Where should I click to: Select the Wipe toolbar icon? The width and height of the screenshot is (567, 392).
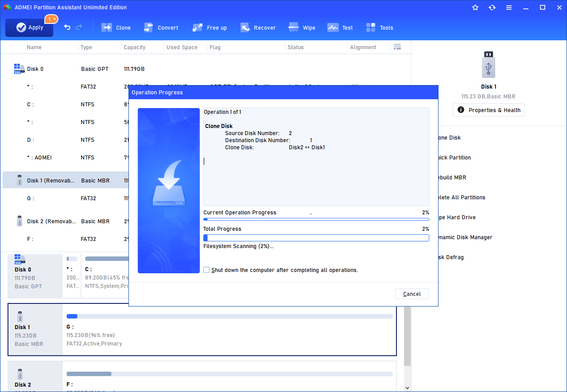[302, 27]
